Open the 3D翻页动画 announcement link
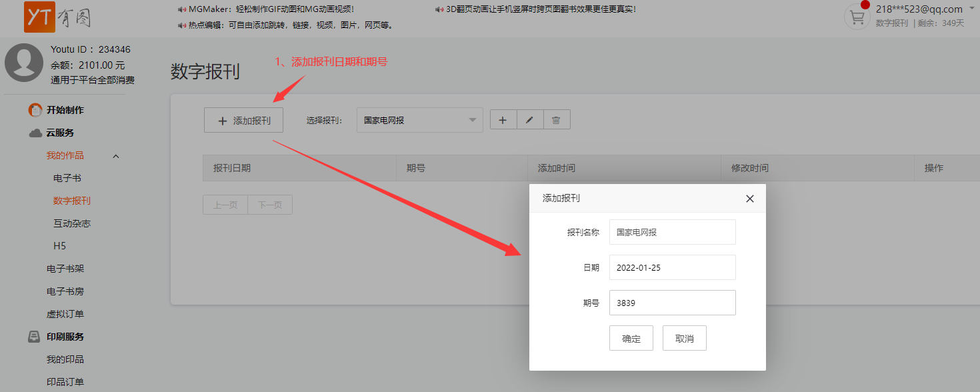This screenshot has width=980, height=392. [541, 9]
